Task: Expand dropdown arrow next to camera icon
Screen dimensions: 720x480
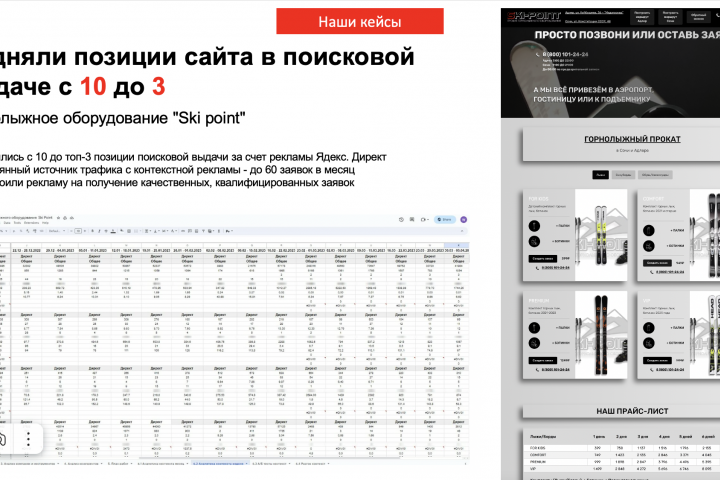Action: [x=428, y=220]
